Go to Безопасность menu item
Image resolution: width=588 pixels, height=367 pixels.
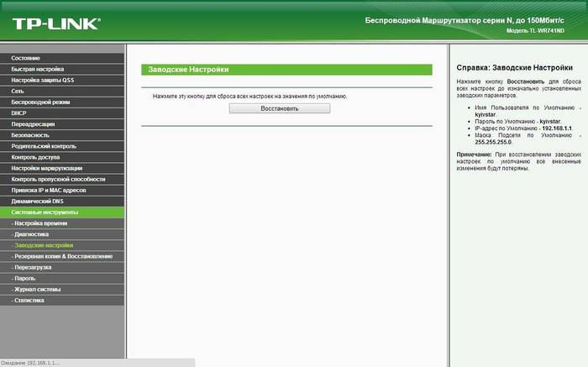coord(62,135)
